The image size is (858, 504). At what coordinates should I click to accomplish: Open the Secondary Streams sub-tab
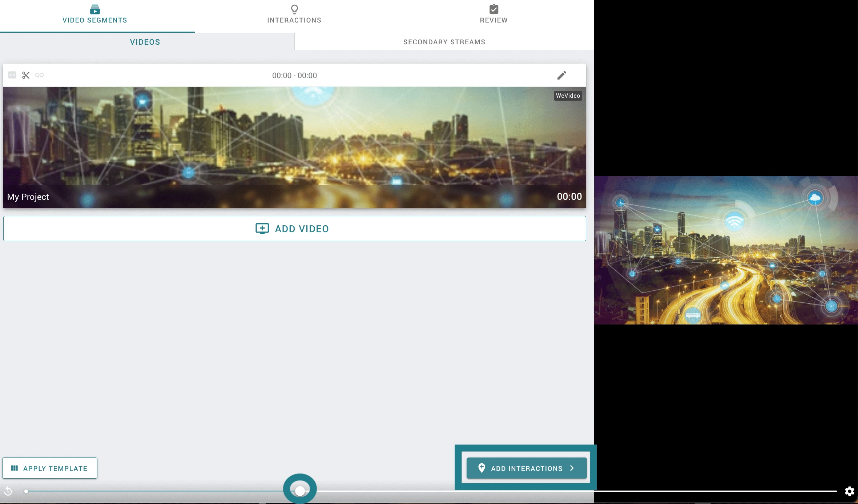(444, 42)
